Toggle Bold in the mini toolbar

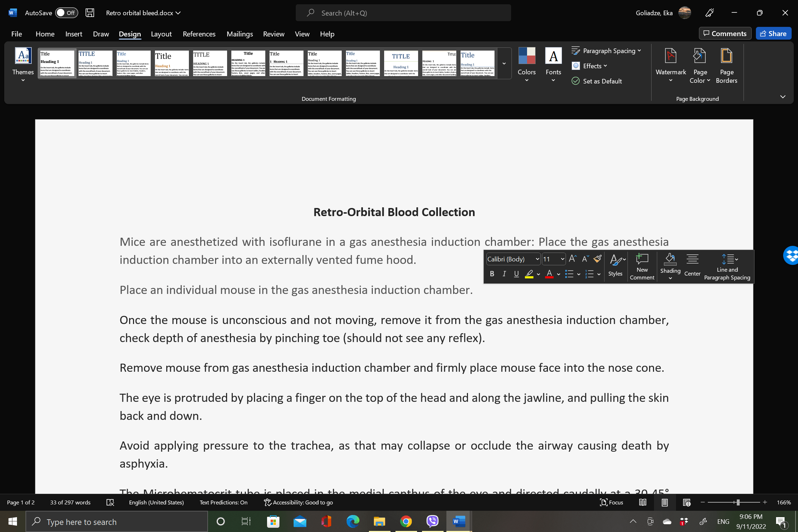(492, 274)
